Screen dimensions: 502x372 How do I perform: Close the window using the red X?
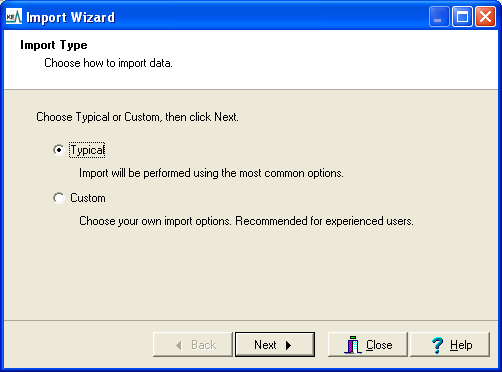485,17
